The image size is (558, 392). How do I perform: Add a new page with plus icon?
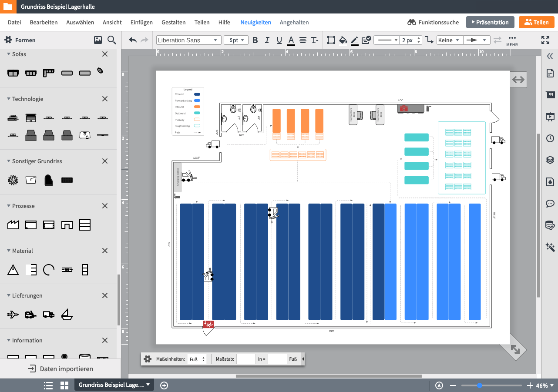click(x=164, y=385)
